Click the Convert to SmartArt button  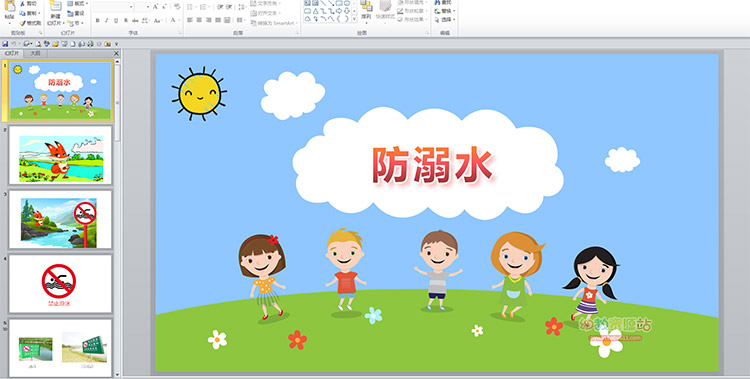point(274,22)
